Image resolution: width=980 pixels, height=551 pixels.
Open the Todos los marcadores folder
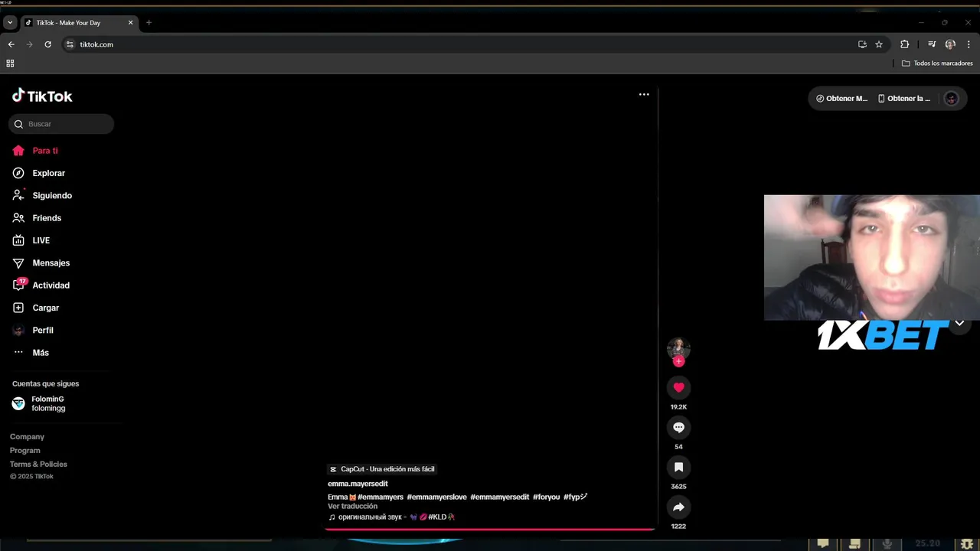(x=937, y=64)
